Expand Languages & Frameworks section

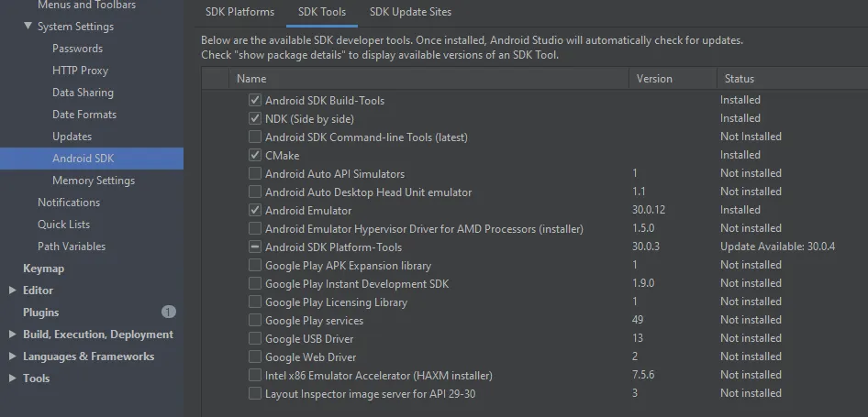pyautogui.click(x=13, y=357)
